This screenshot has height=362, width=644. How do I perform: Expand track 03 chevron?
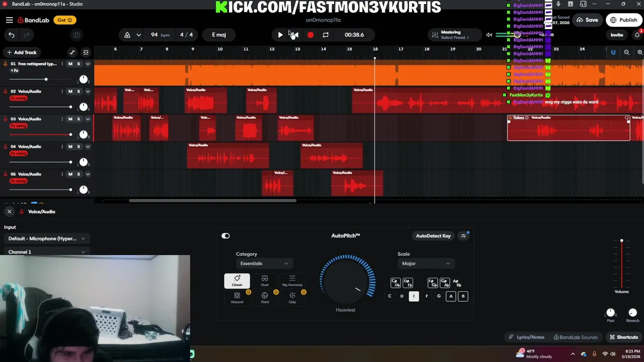coord(88,119)
